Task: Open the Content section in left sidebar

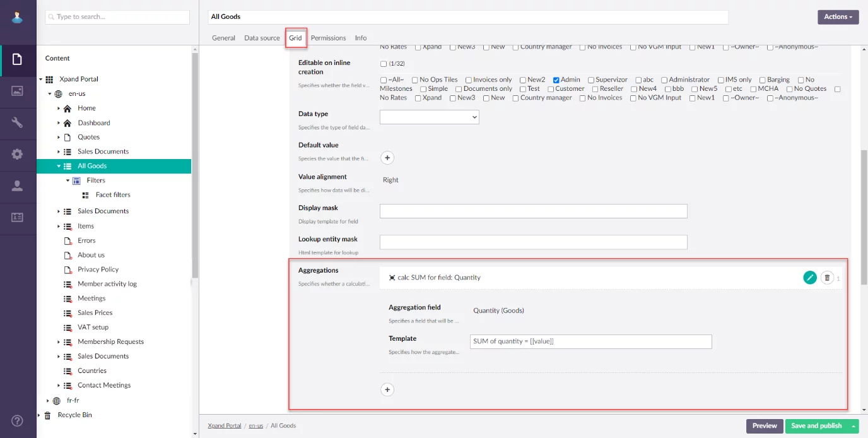Action: pos(18,59)
